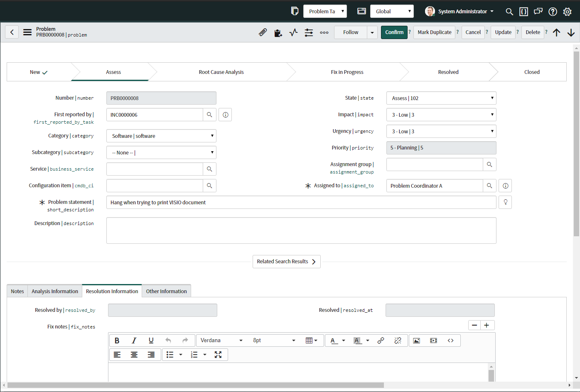Open the text color picker
Screen dimensions: 580x392
338,341
